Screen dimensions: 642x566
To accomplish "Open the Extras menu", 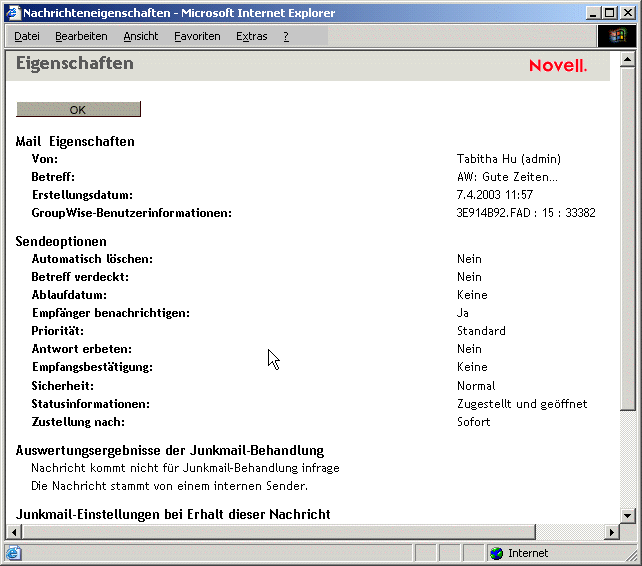I will coord(251,36).
